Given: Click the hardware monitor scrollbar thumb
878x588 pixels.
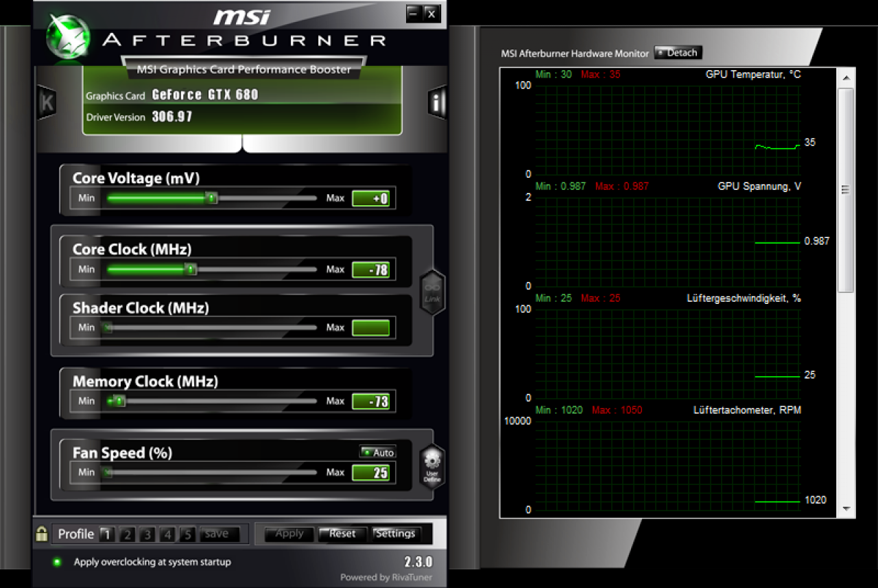Looking at the screenshot, I should [x=846, y=189].
